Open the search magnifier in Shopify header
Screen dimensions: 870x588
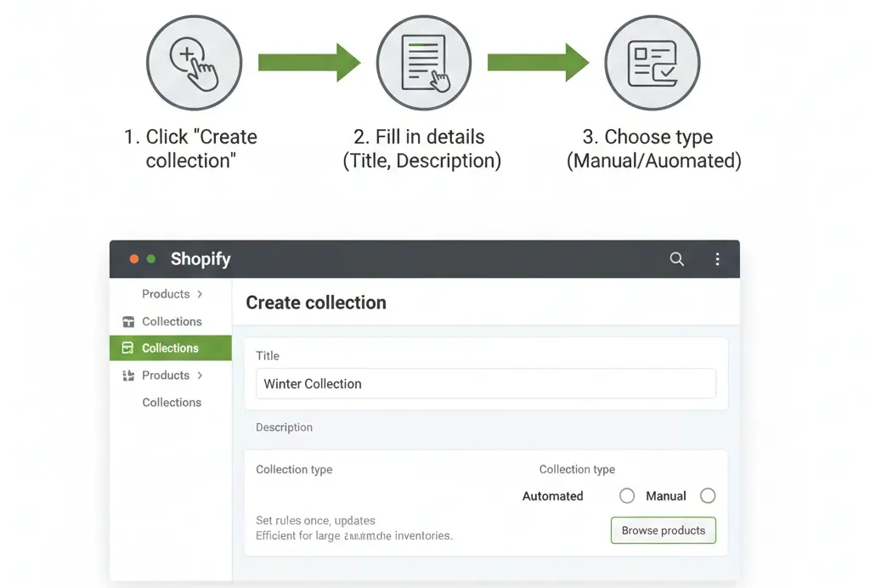[676, 259]
